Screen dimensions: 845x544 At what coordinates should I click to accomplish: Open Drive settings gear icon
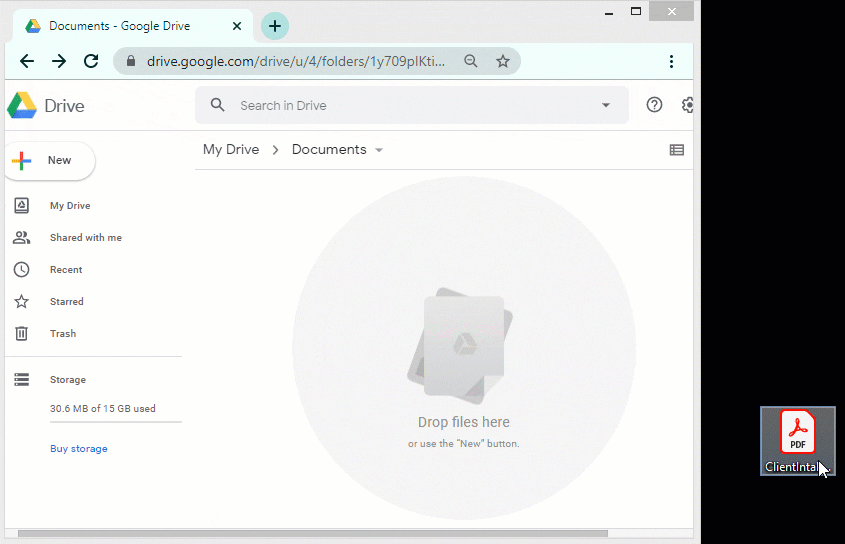pyautogui.click(x=687, y=105)
